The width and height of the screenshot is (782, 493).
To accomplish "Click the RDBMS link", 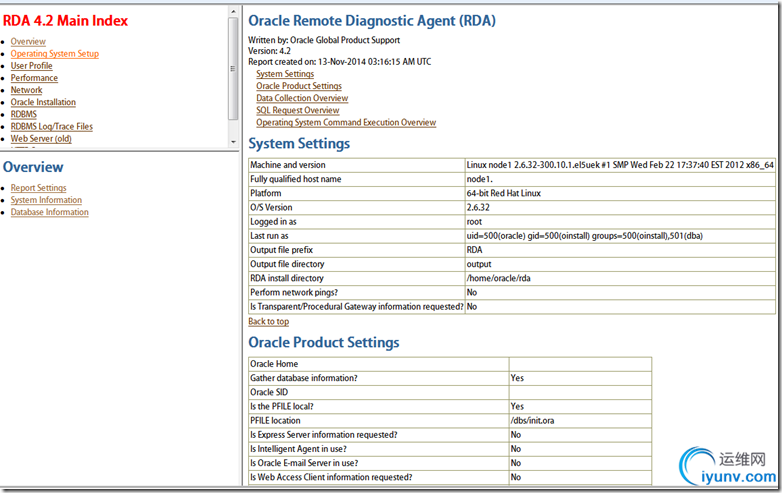I will 24,114.
